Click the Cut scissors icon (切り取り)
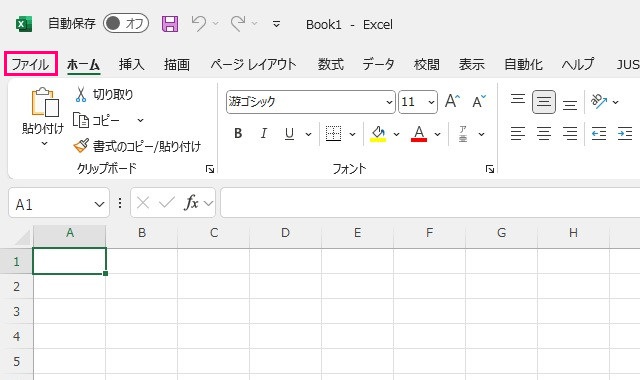The height and width of the screenshot is (380, 640). tap(80, 94)
